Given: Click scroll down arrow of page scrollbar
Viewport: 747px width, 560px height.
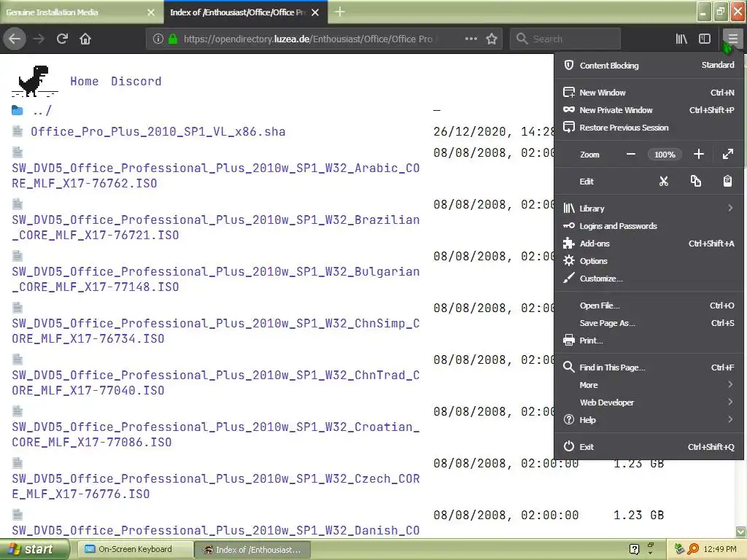Looking at the screenshot, I should [x=741, y=532].
